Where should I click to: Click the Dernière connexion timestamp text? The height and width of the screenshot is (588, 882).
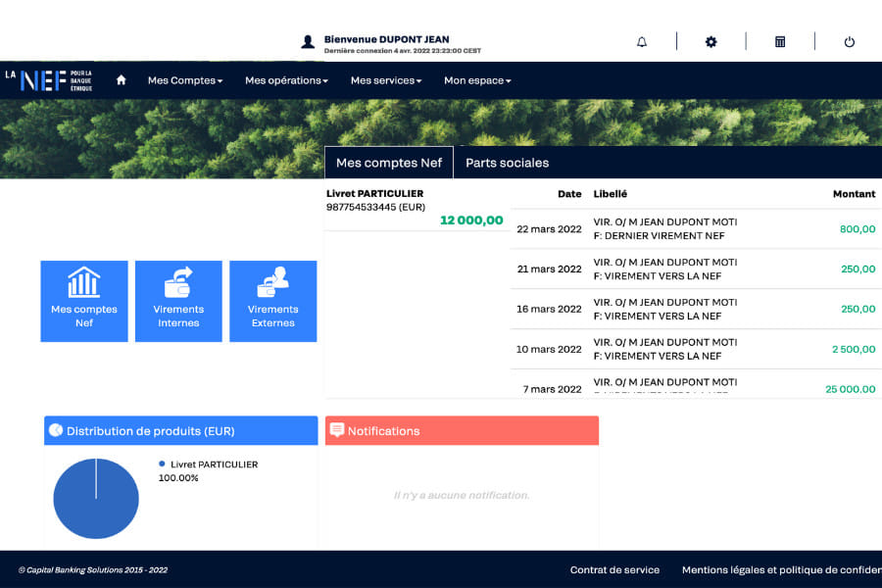402,51
